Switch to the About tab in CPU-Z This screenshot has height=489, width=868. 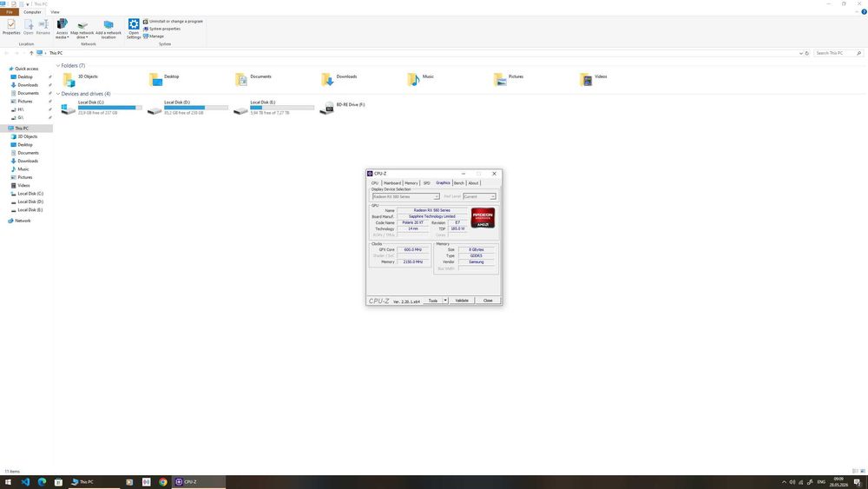(473, 182)
